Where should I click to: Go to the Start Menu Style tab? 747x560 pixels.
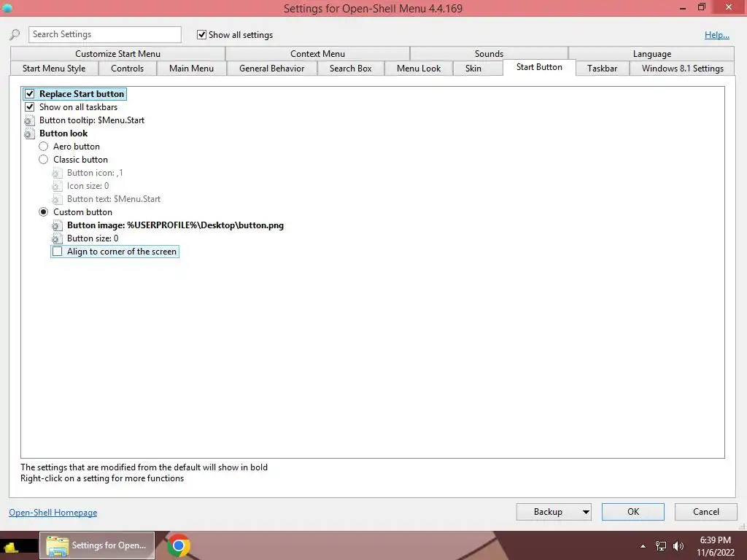54,69
